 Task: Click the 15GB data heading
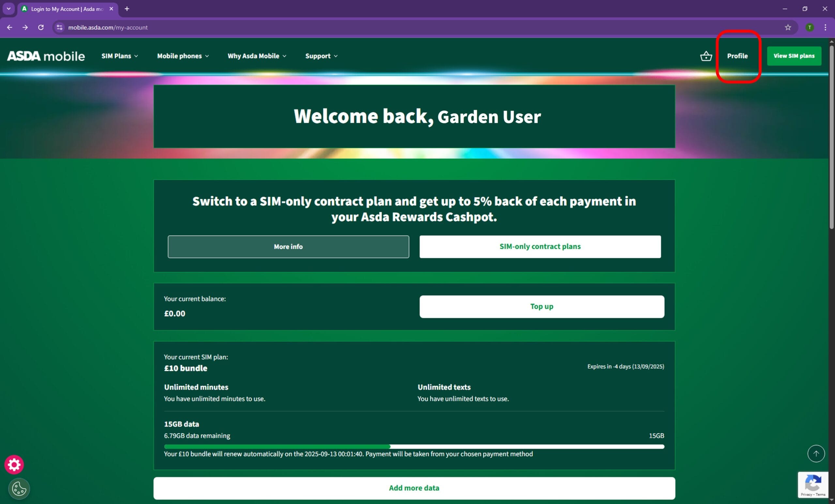tap(181, 424)
